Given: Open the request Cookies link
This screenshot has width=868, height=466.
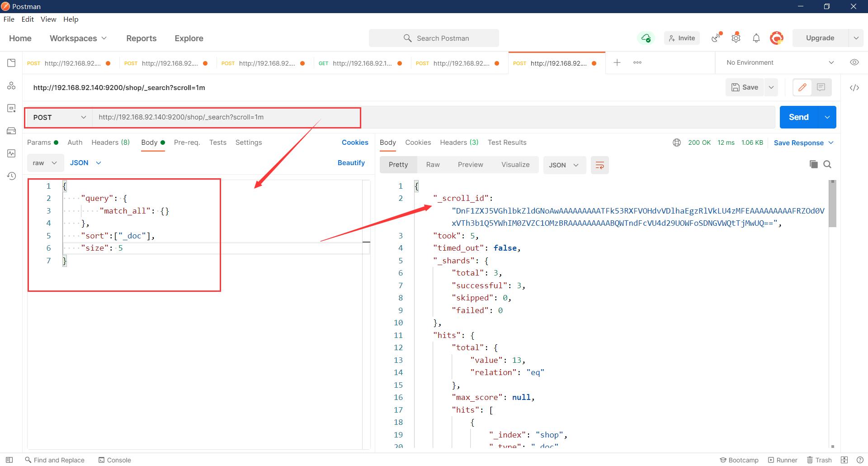Looking at the screenshot, I should [x=355, y=143].
